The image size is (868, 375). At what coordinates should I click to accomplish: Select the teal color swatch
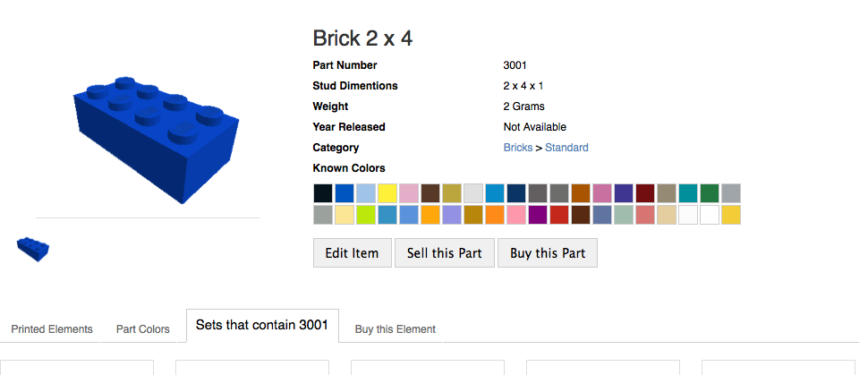688,193
